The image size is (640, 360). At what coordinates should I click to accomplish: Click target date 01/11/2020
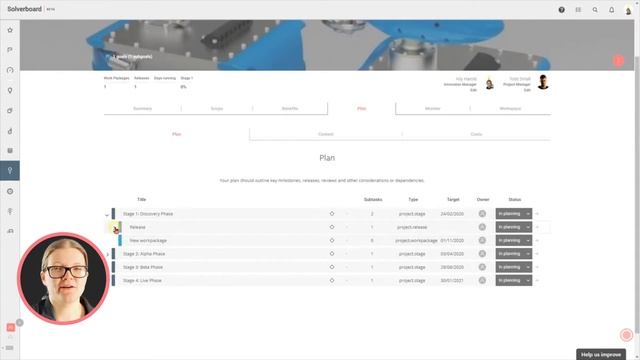click(452, 241)
